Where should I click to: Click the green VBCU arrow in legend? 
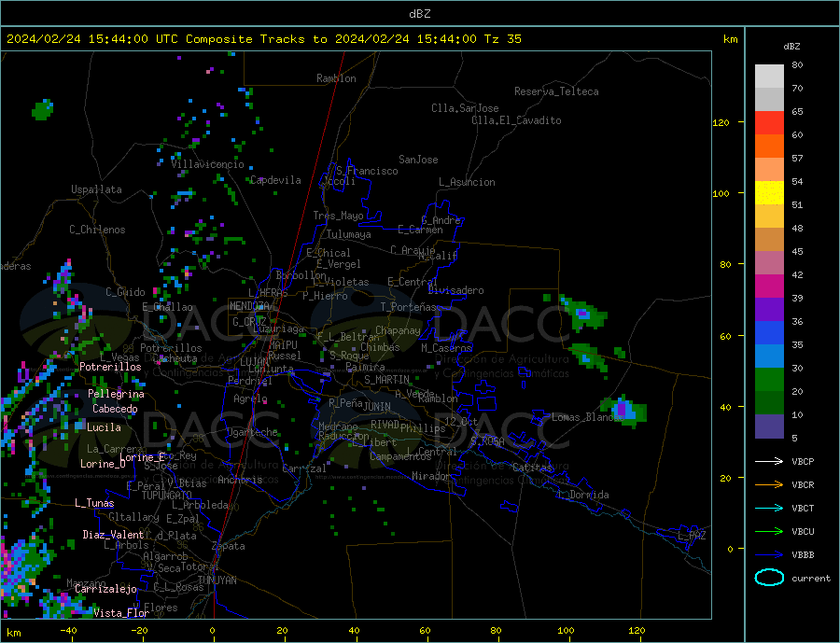[x=769, y=532]
